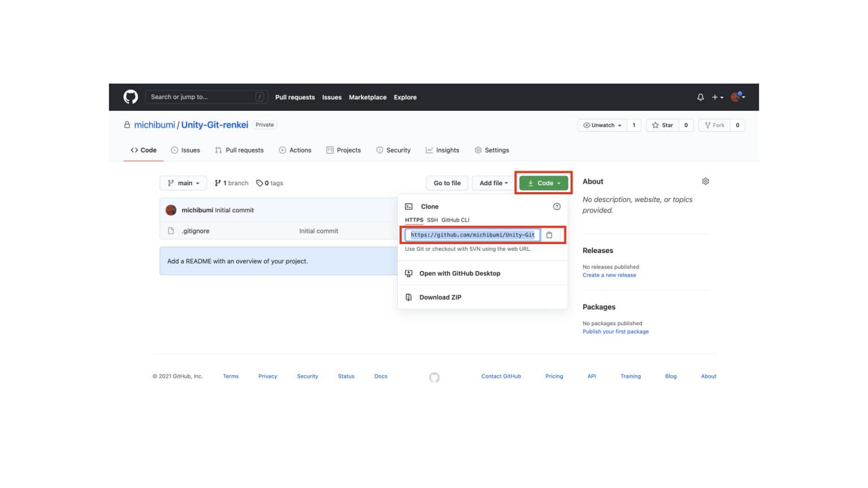Click the help icon in Clone panel

pyautogui.click(x=557, y=207)
